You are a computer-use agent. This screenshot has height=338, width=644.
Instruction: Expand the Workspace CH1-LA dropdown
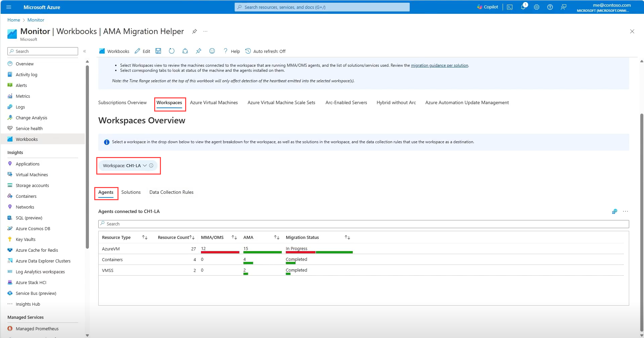(x=128, y=165)
